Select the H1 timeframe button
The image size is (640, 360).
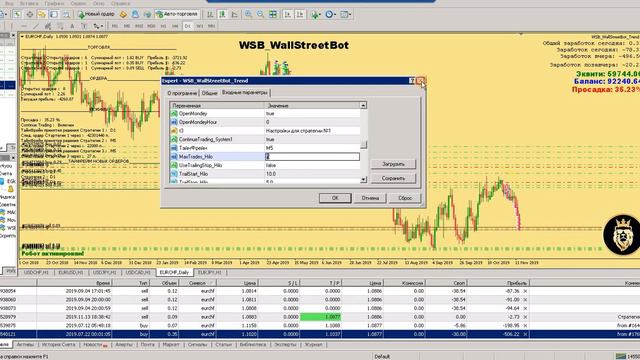pos(163,26)
